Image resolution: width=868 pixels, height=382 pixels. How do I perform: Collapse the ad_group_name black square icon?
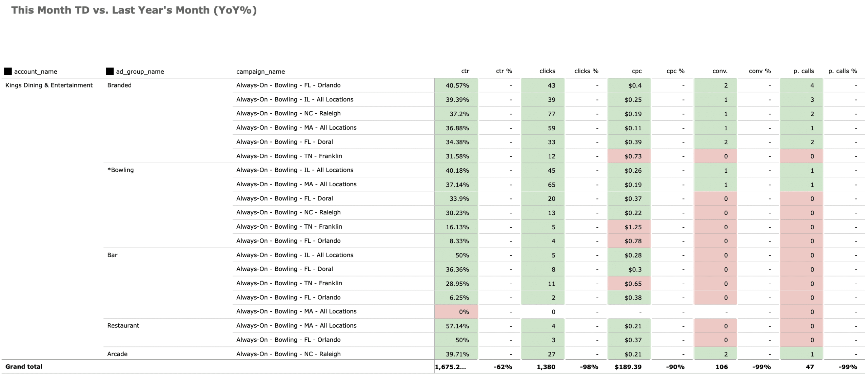tap(110, 72)
